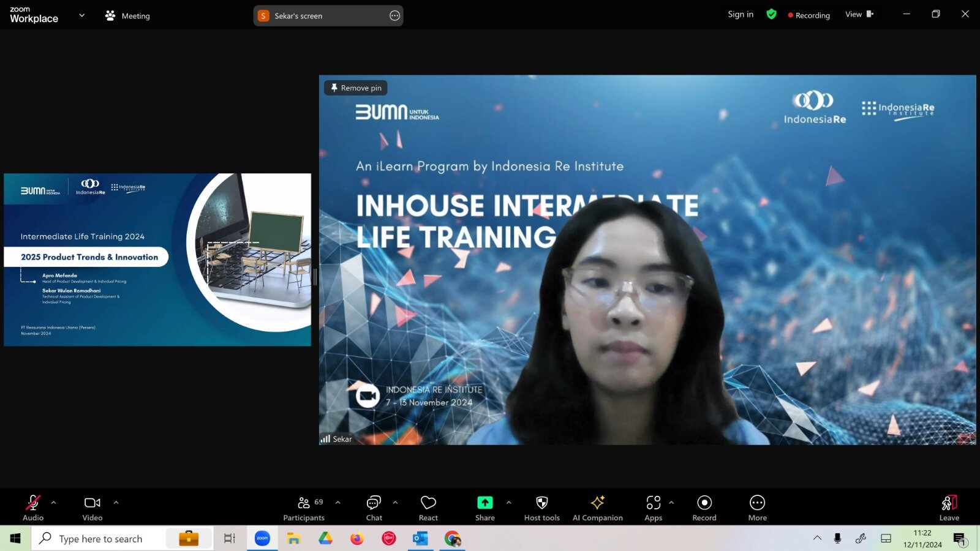Click the Recording indicator

[x=809, y=15]
